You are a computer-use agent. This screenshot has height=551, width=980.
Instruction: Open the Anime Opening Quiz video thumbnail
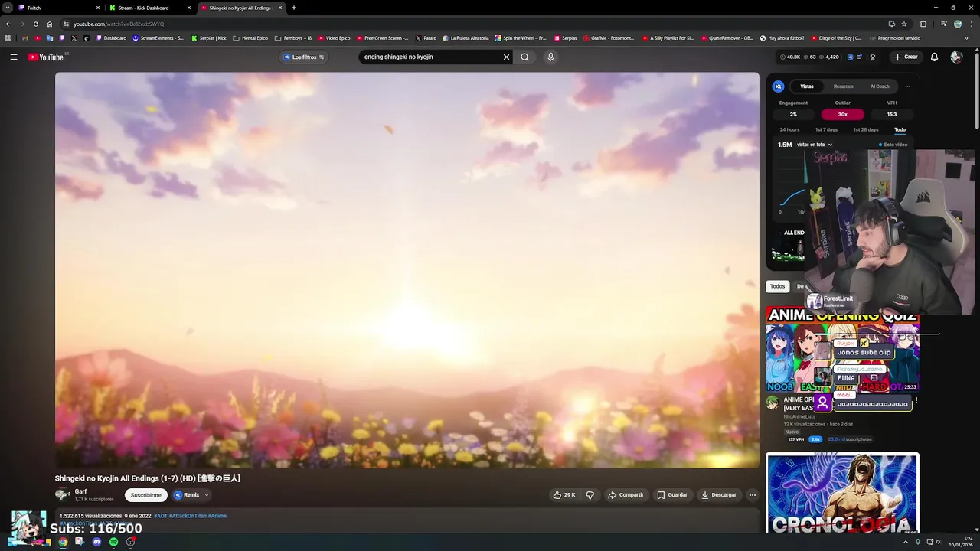click(x=842, y=349)
